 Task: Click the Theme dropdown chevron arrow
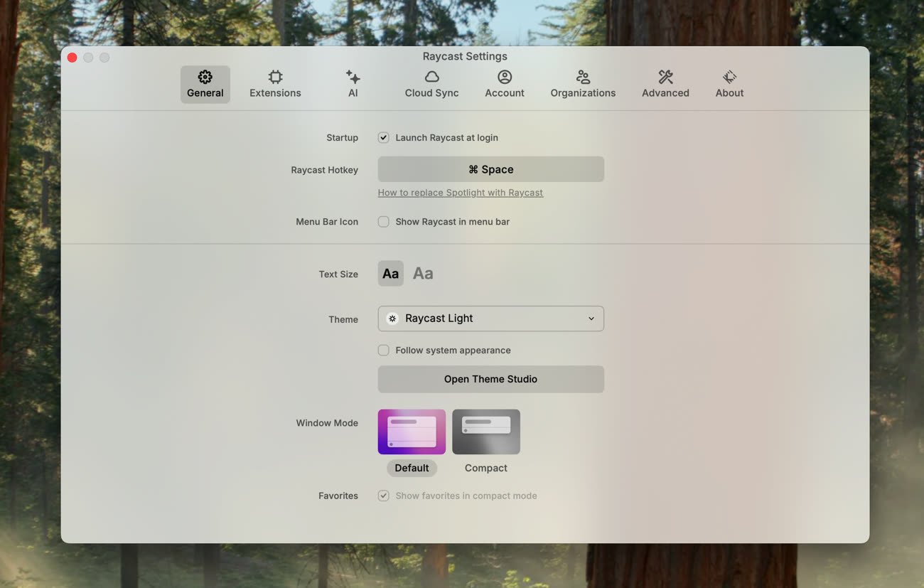tap(591, 319)
